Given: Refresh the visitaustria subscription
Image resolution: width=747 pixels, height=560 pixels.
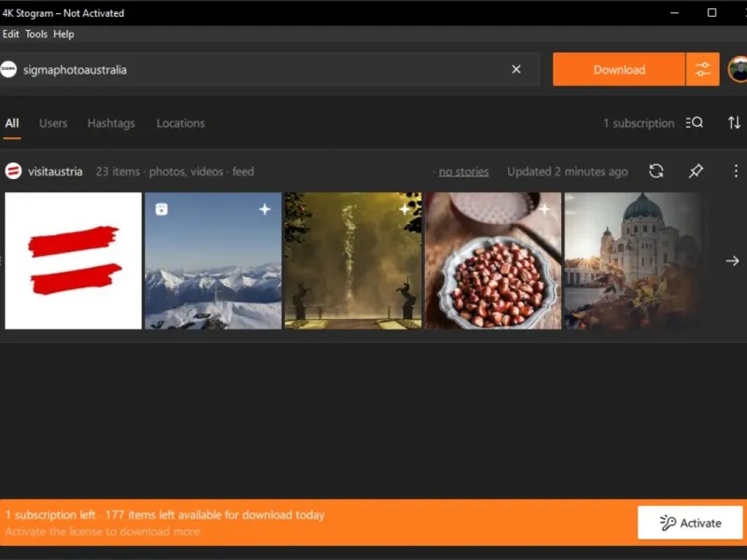Looking at the screenshot, I should pyautogui.click(x=656, y=171).
